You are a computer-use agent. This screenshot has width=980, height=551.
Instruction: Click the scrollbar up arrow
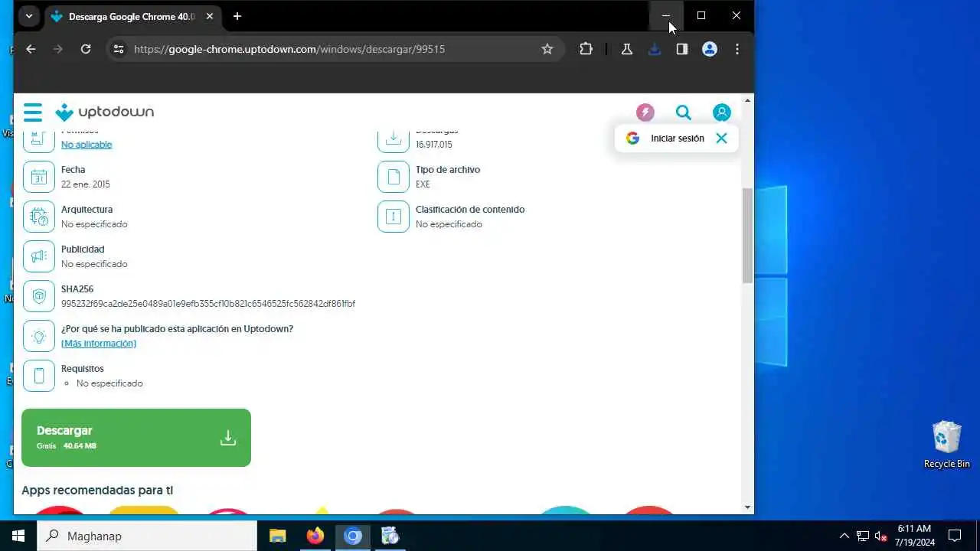coord(748,100)
